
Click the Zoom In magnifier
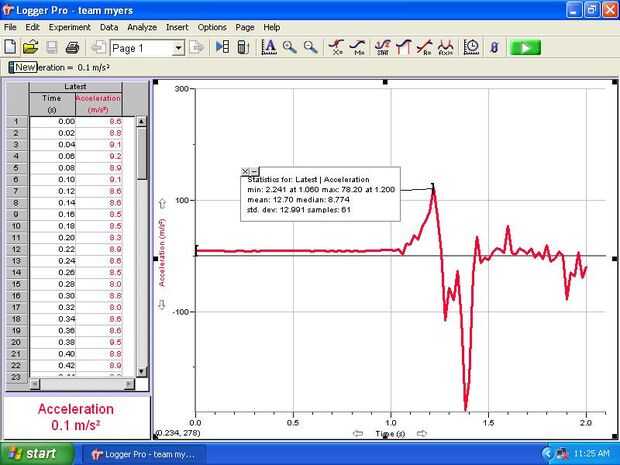coord(289,47)
